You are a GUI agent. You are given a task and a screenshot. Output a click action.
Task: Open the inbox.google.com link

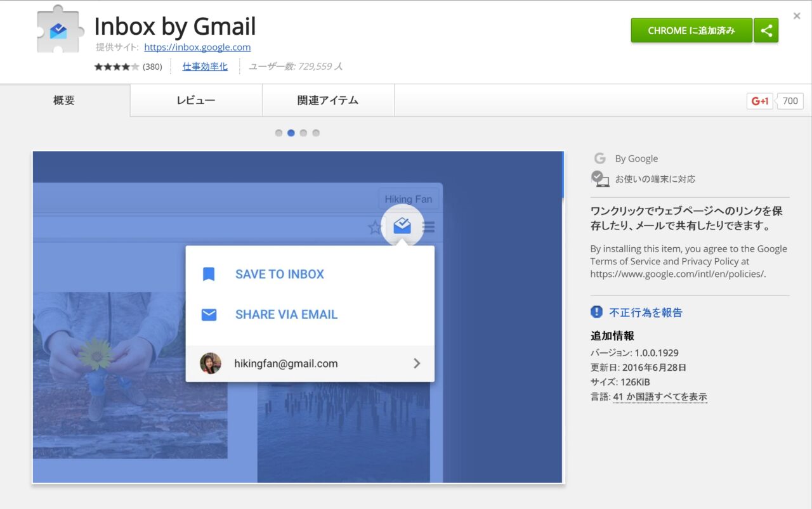click(x=197, y=47)
